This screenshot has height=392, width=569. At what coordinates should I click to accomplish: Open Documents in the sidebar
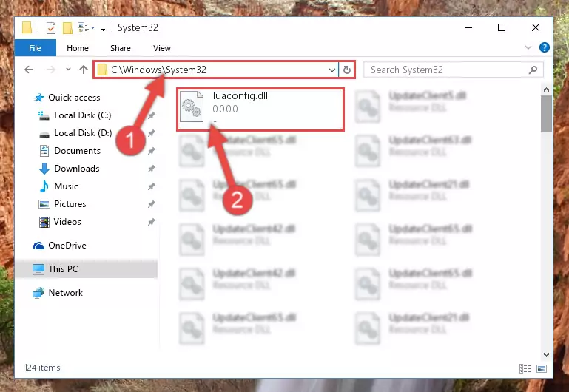[x=77, y=151]
